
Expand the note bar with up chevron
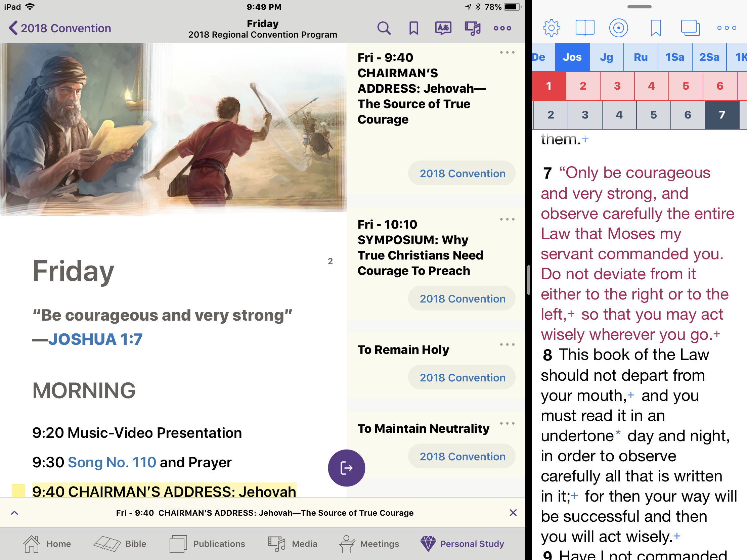(14, 513)
